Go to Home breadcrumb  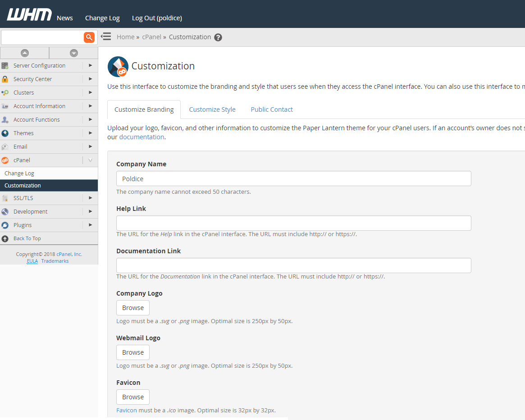coord(126,37)
